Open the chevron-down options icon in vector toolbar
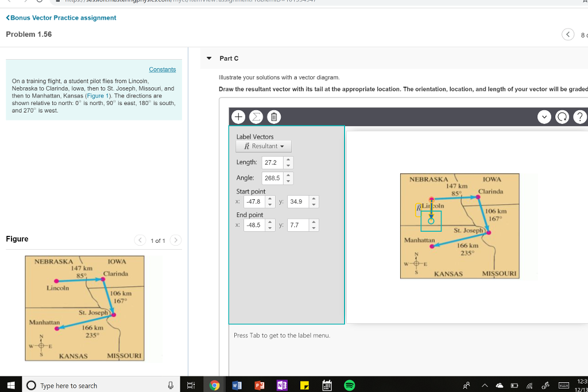Viewport: 588px width, 392px height. pos(544,117)
